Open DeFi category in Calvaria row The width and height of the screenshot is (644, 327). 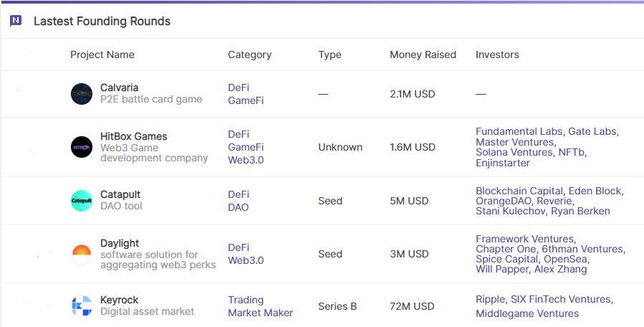click(x=239, y=87)
